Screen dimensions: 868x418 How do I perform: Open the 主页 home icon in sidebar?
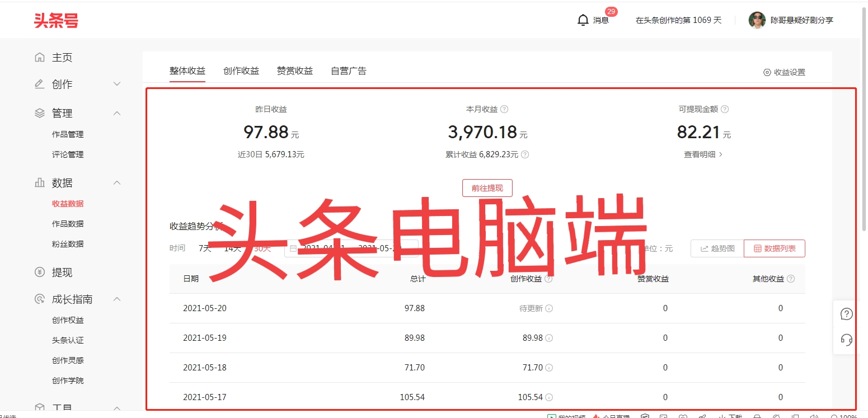[x=39, y=57]
